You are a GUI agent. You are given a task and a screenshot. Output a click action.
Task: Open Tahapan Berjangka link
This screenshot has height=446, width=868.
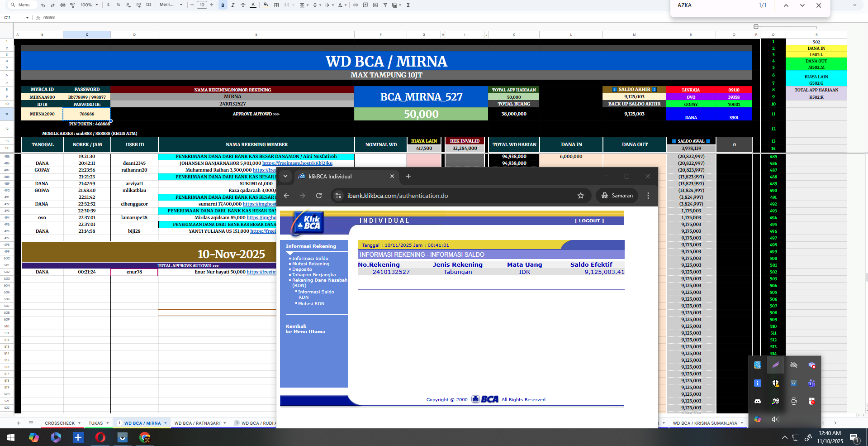(314, 275)
